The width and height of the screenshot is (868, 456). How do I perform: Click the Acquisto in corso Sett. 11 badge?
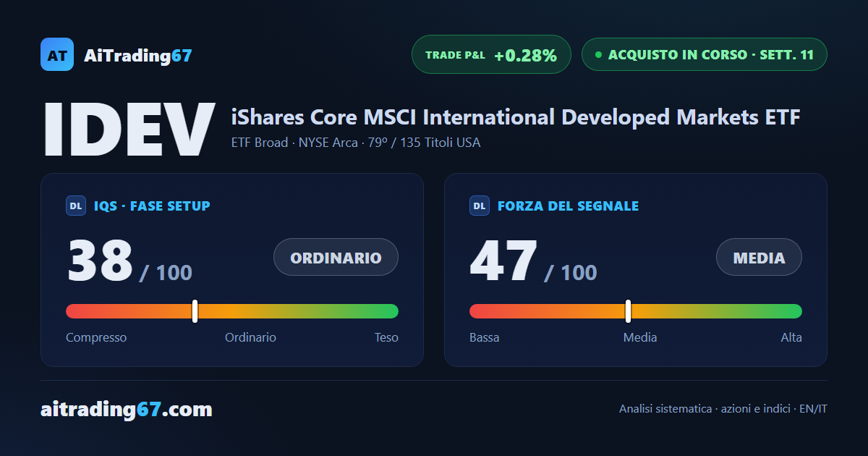coord(704,54)
